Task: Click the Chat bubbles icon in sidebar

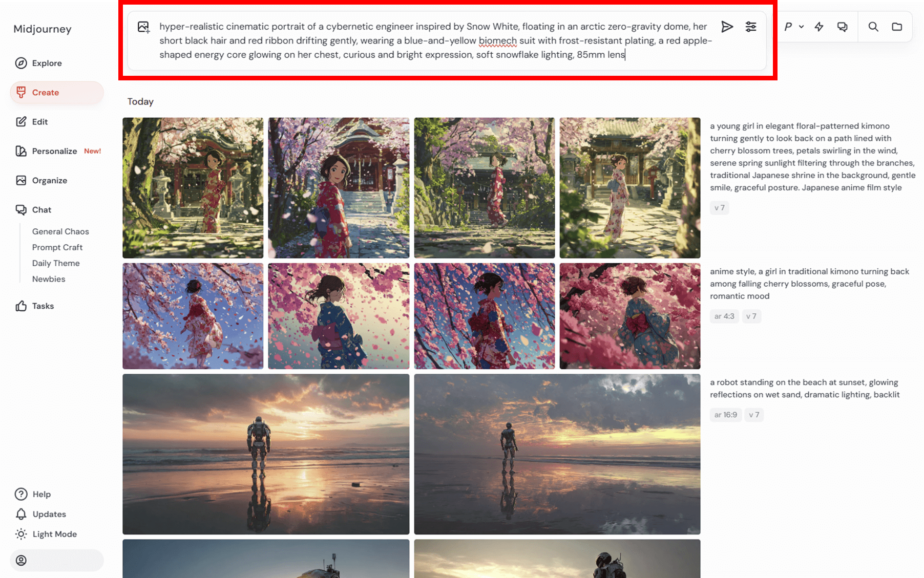Action: (21, 209)
